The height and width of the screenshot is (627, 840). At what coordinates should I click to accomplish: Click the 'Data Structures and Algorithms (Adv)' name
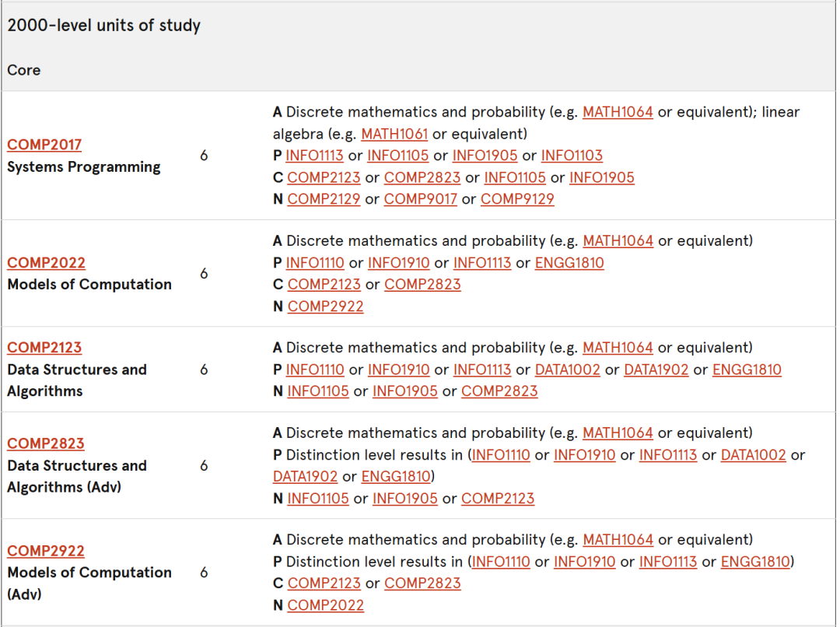point(76,476)
